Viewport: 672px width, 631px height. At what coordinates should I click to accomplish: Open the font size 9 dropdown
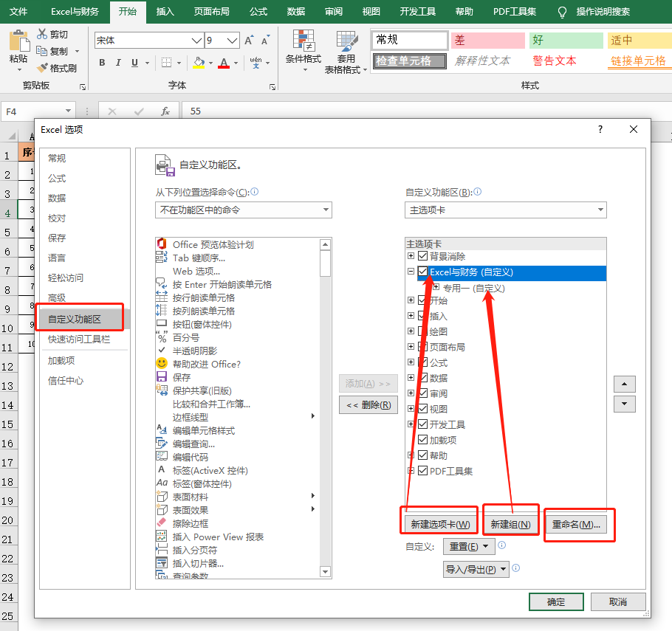pyautogui.click(x=233, y=41)
